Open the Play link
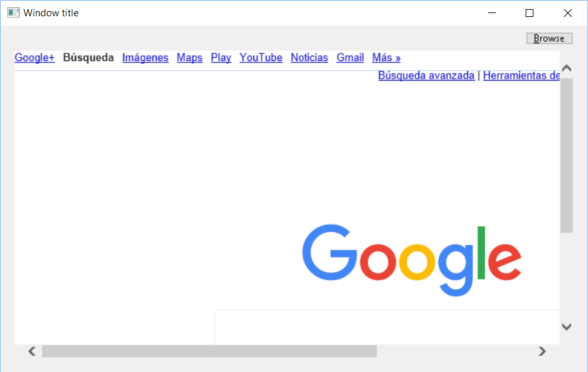This screenshot has width=588, height=372. click(221, 57)
